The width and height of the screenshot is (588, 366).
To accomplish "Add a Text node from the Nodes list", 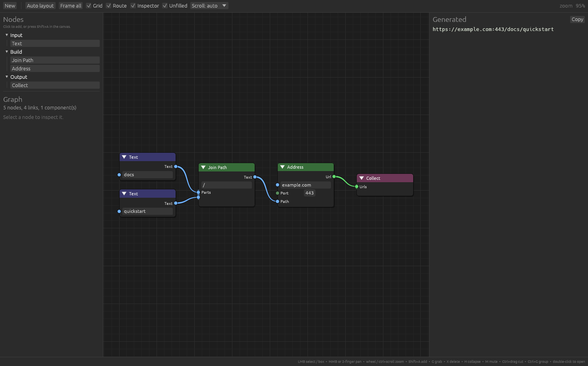I will tap(55, 43).
